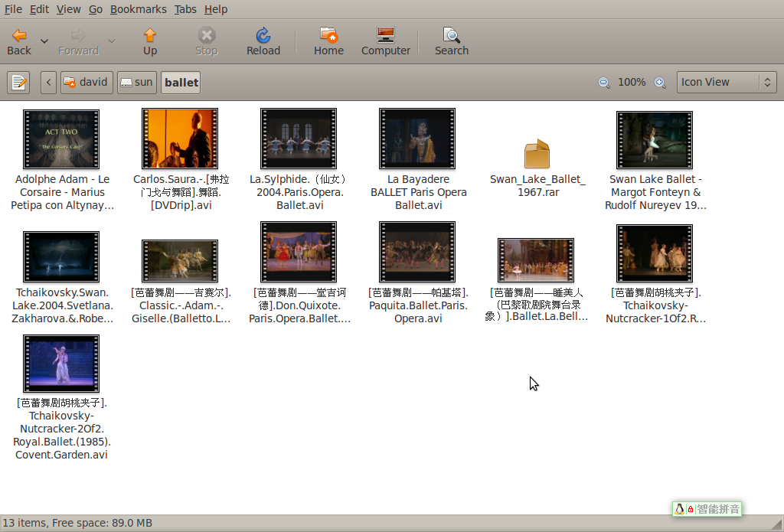Screen dimensions: 784x532
Task: Reset zoom via the 100% label
Action: [x=632, y=83]
